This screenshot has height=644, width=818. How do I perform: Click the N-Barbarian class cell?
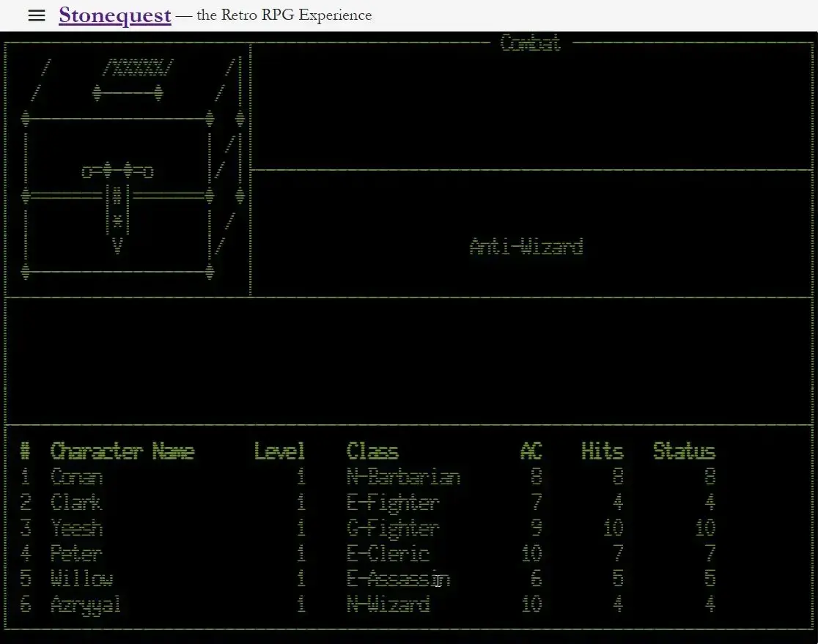[x=403, y=477]
